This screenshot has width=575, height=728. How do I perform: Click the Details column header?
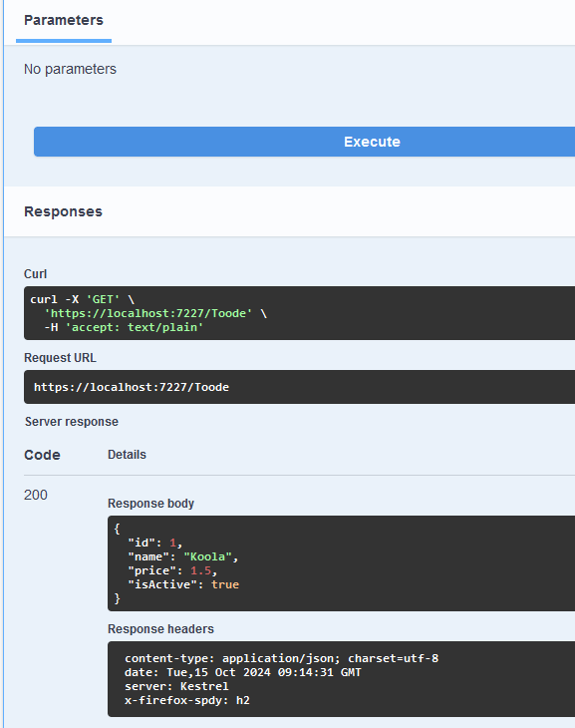pyautogui.click(x=127, y=455)
